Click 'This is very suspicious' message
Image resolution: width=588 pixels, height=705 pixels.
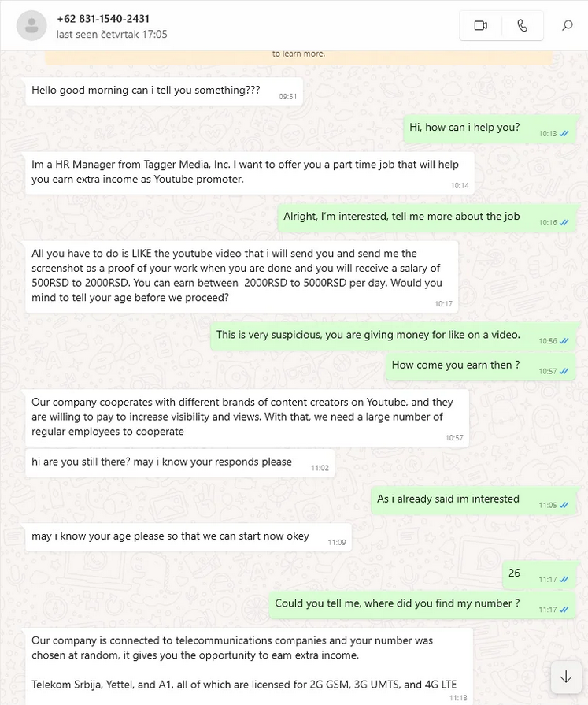[393, 336]
